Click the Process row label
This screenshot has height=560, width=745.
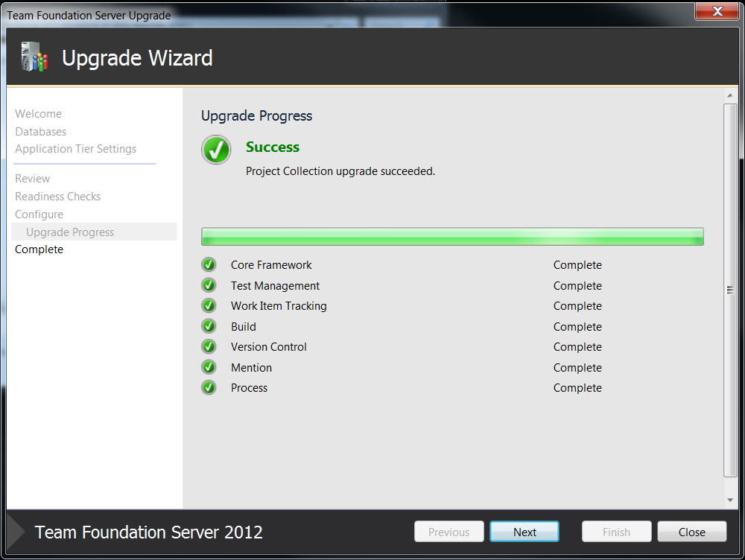(x=249, y=388)
